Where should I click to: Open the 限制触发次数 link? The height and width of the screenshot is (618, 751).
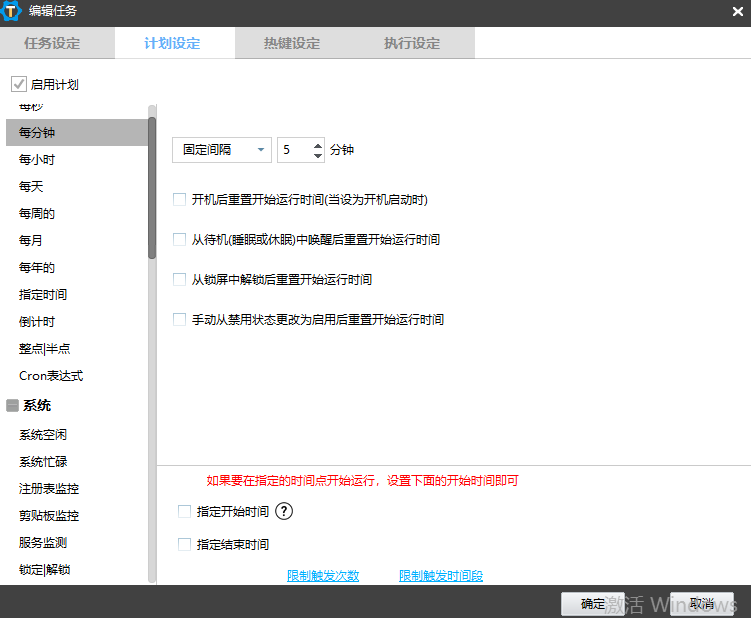[x=323, y=576]
